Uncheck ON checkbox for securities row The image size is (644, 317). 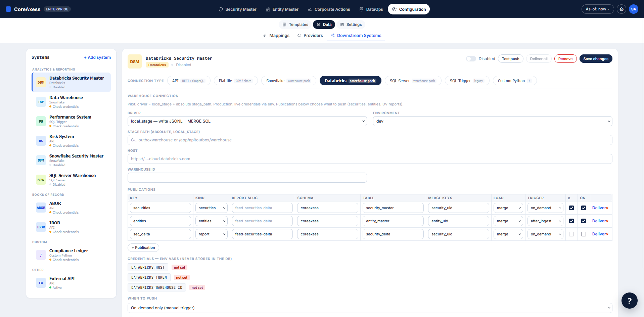584,208
